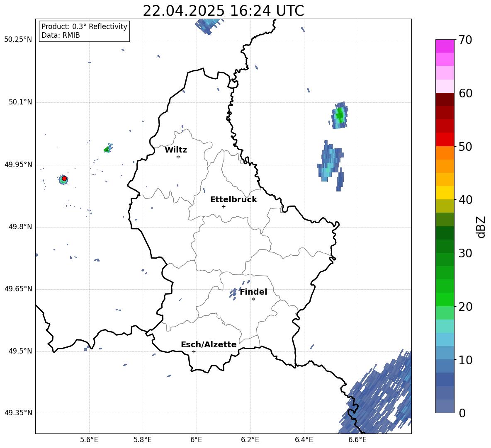Click the 49.95°N latitude label

(x=18, y=165)
